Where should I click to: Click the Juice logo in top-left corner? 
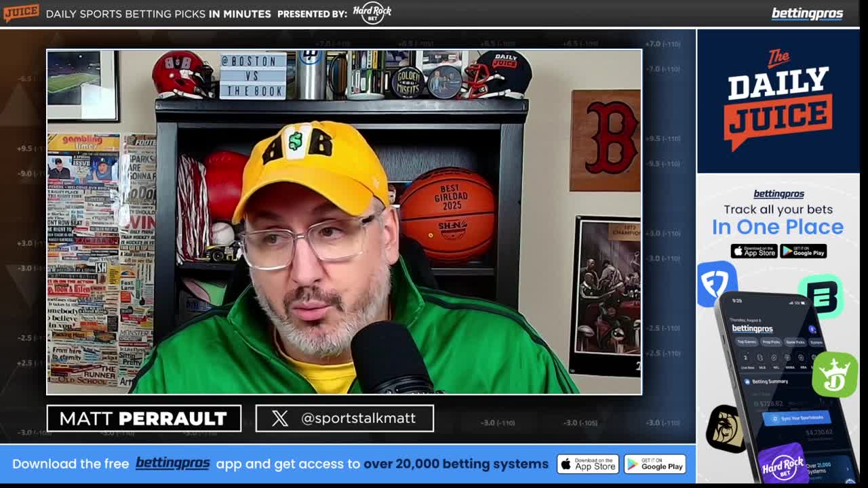click(x=20, y=12)
